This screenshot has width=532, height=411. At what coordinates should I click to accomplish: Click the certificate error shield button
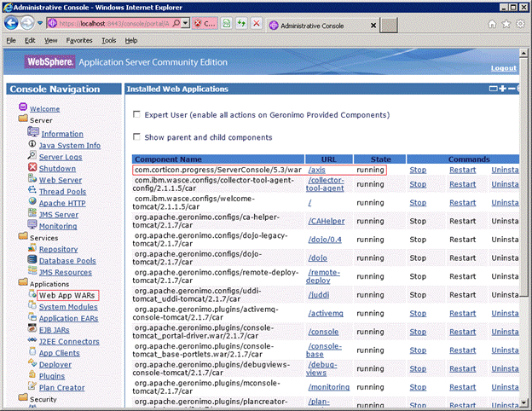[205, 23]
